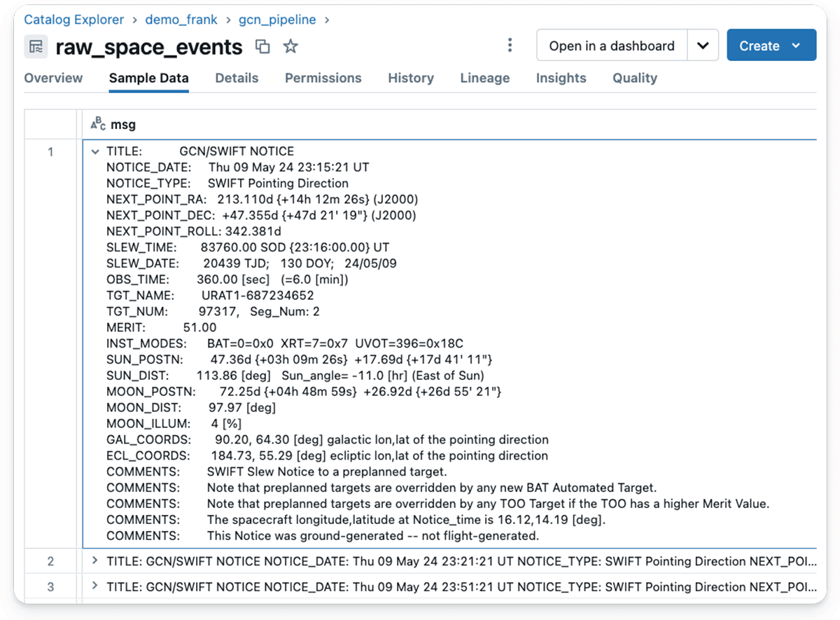The image size is (840, 620).
Task: Switch to the Details tab
Action: [237, 78]
